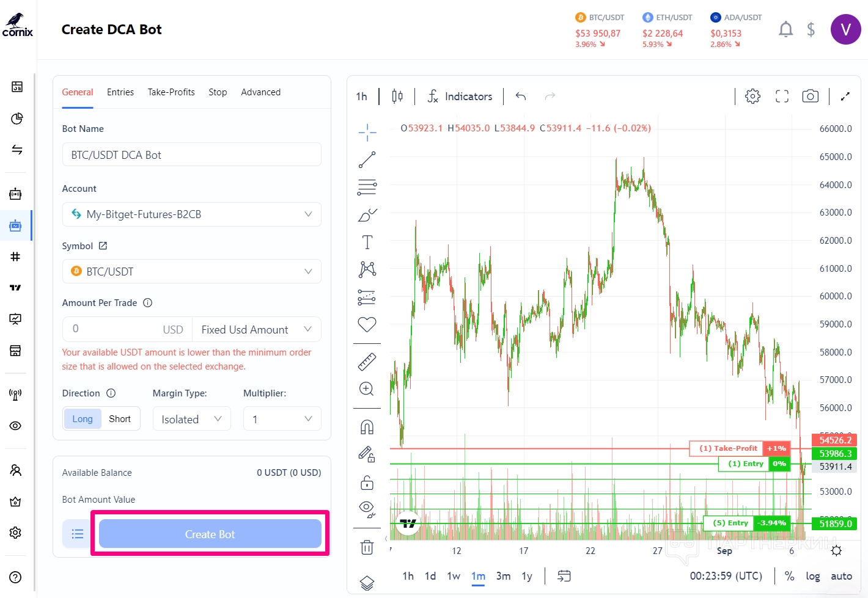Select Long direction
Screen dimensions: 868x598
pos(83,419)
